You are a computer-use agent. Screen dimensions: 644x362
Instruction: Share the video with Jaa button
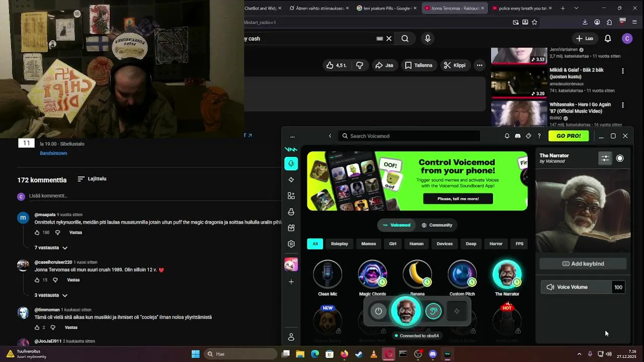point(384,65)
